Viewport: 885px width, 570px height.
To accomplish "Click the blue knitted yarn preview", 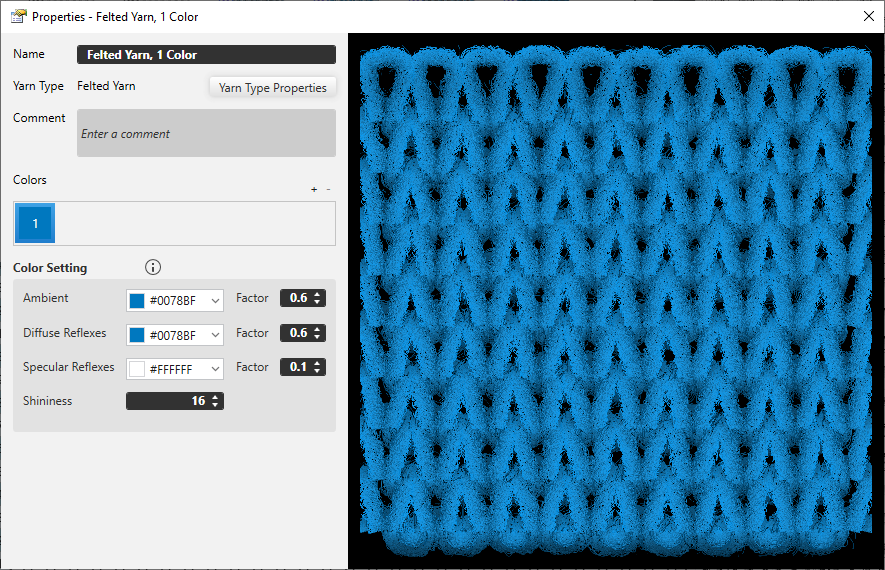I will point(616,300).
